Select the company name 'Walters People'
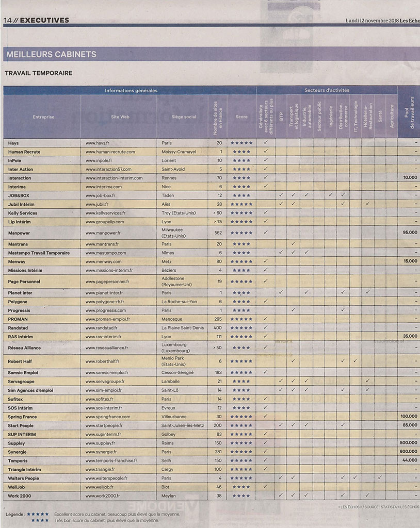Image resolution: width=420 pixels, height=528 pixels. click(23, 478)
